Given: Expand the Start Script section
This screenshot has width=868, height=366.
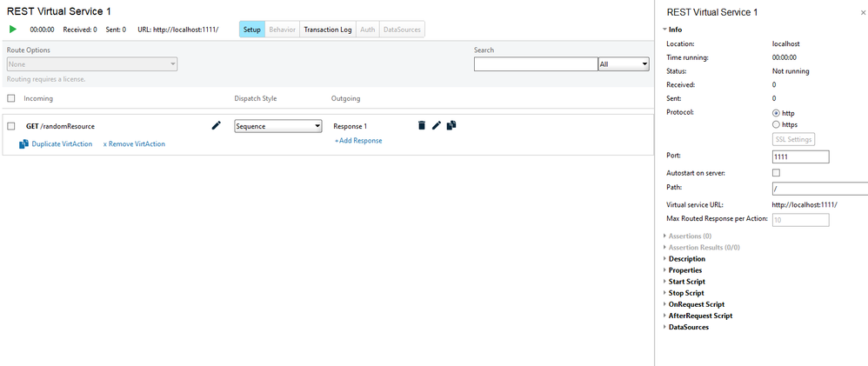Looking at the screenshot, I should pos(686,282).
